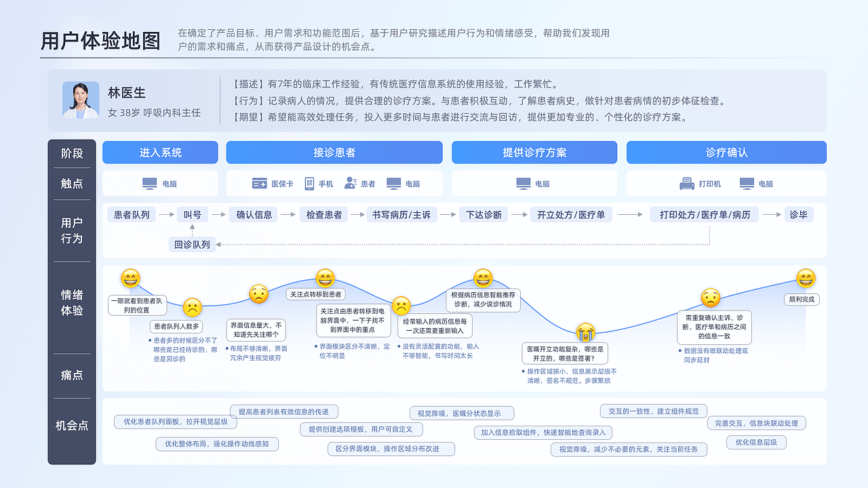Select the 医保卡 insurance card icon

(259, 183)
